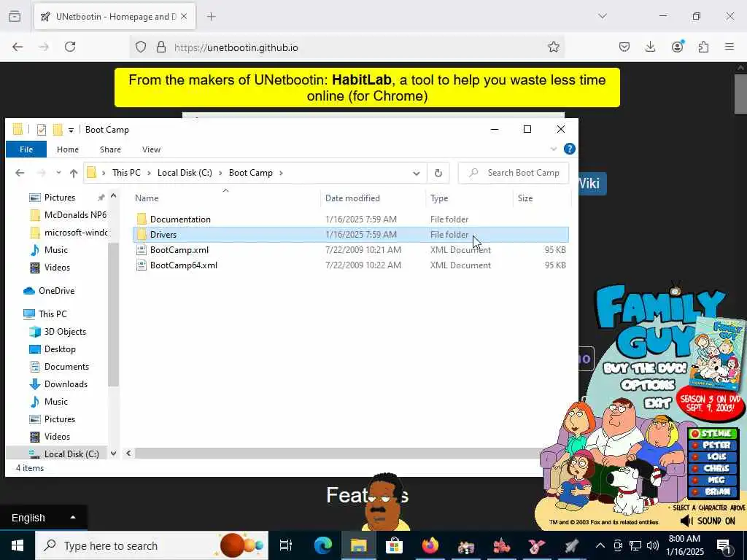Open File Explorer help icon
Image resolution: width=747 pixels, height=560 pixels.
[569, 149]
